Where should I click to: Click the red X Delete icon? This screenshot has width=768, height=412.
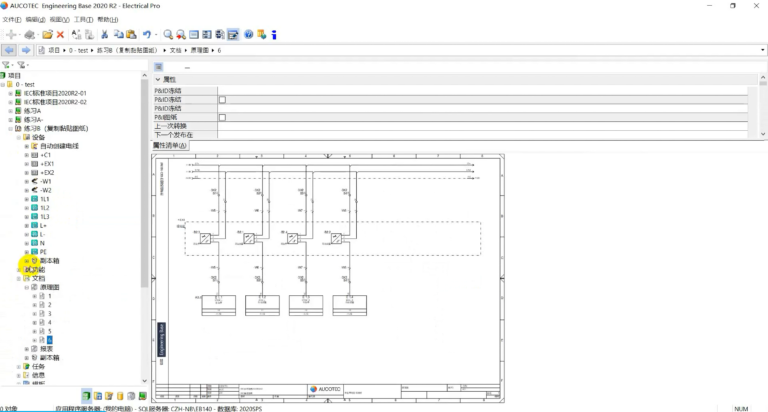tap(60, 35)
